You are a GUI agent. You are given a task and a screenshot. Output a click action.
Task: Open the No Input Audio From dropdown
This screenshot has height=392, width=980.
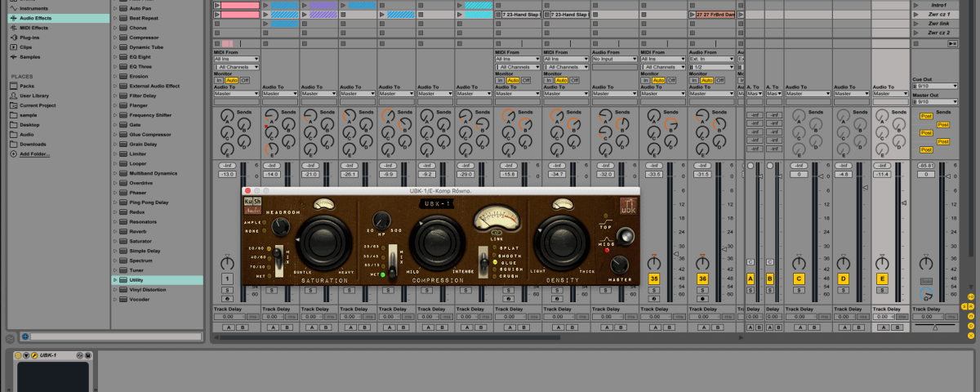[614, 59]
